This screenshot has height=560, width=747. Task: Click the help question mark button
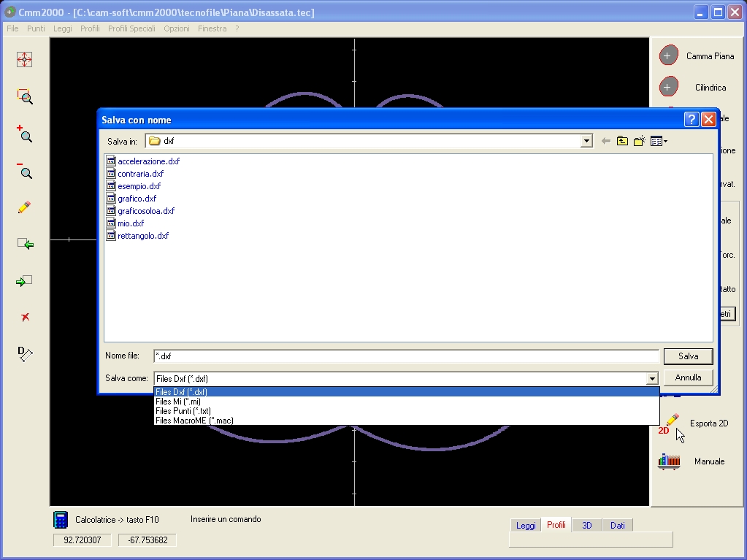click(692, 120)
